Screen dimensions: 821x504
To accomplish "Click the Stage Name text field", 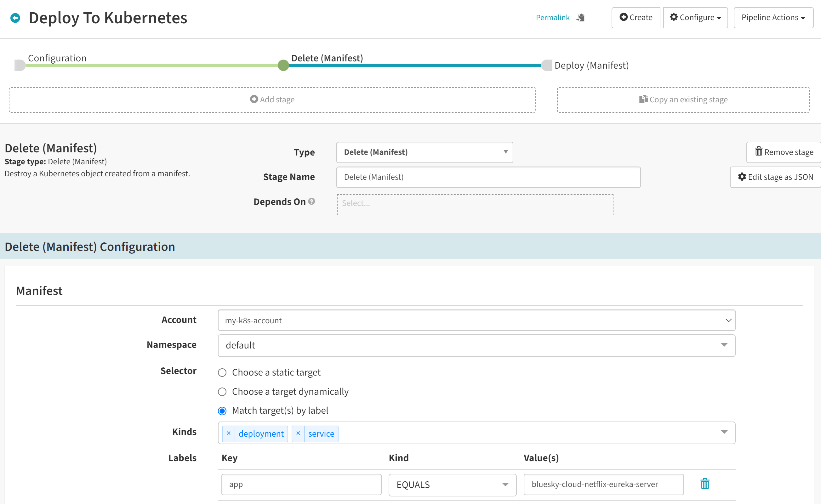I will (488, 177).
